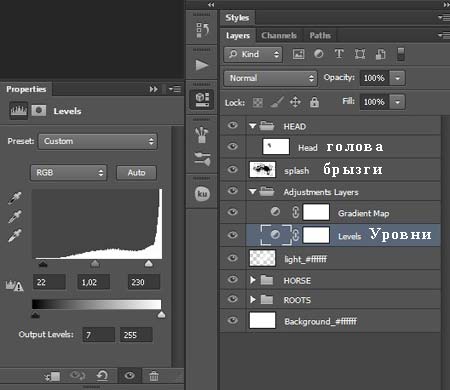
Task: Switch to the Layers tab
Action: (x=238, y=35)
